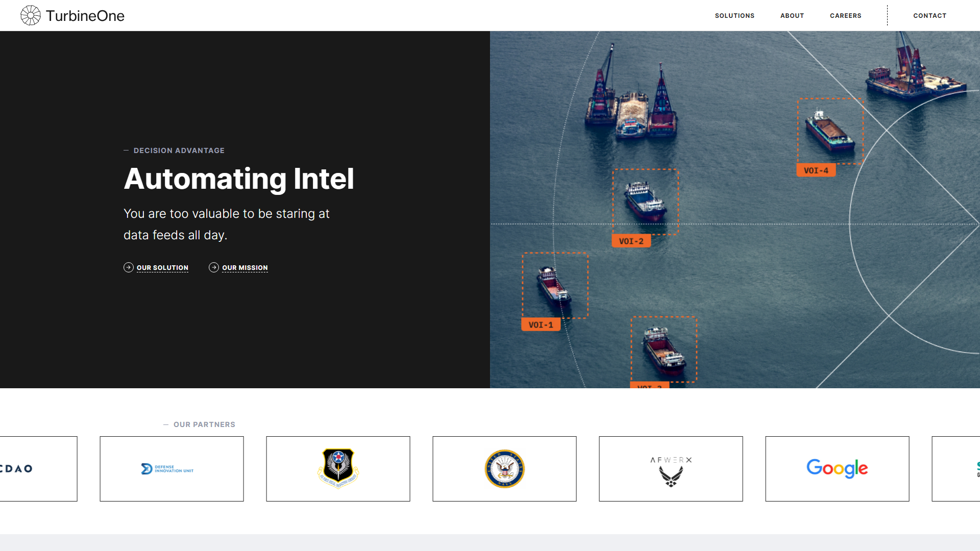Screen dimensions: 980x551
Task: Click the arrow icon beside Our Mission
Action: click(214, 267)
